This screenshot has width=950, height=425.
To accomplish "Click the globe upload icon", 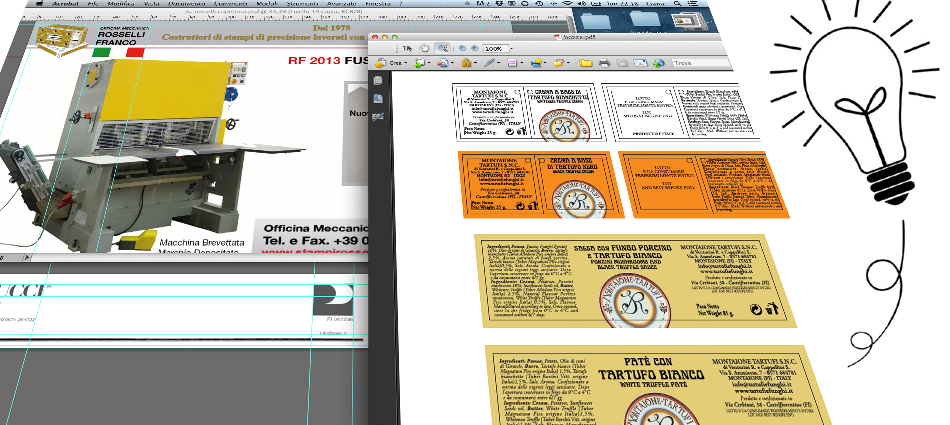I will pos(659,62).
